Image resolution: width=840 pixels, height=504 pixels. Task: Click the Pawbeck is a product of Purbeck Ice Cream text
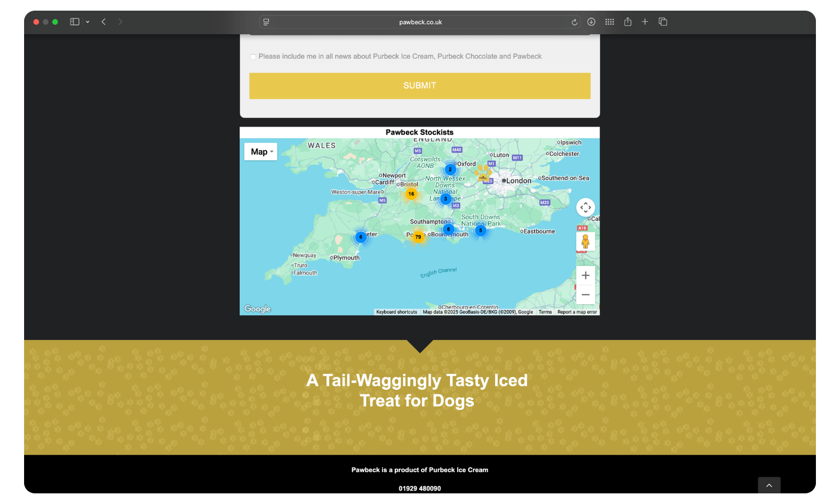420,470
